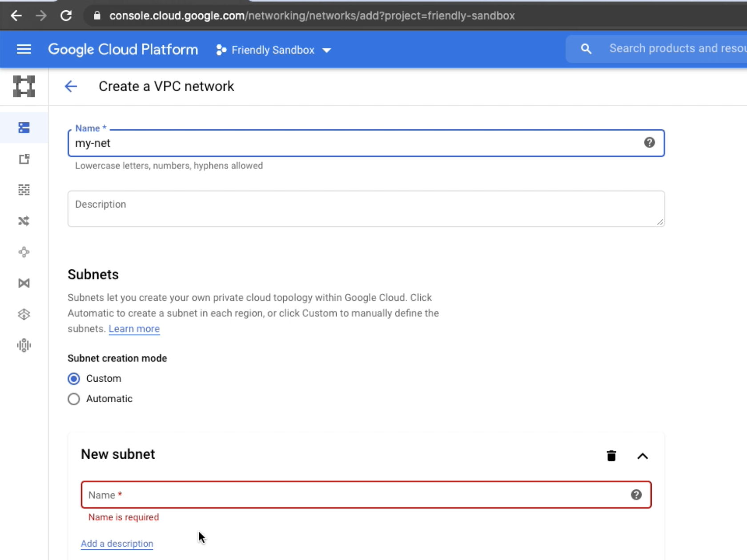Open the VPC network peering sidebar icon

coord(24,252)
